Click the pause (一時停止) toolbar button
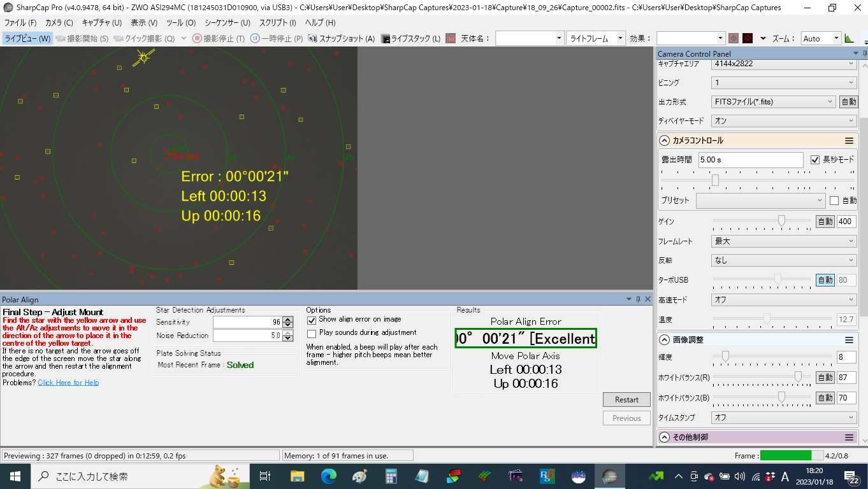The image size is (868, 489). tap(277, 38)
